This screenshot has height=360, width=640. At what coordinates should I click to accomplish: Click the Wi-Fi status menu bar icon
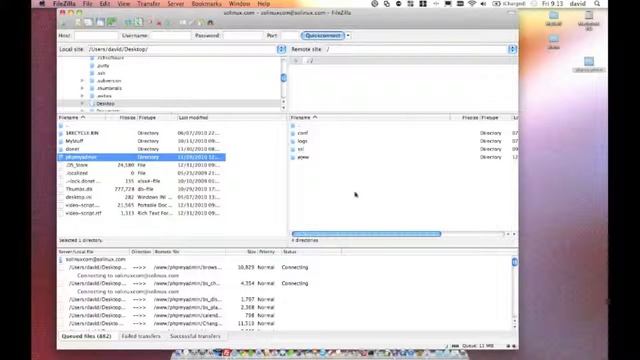[472, 4]
